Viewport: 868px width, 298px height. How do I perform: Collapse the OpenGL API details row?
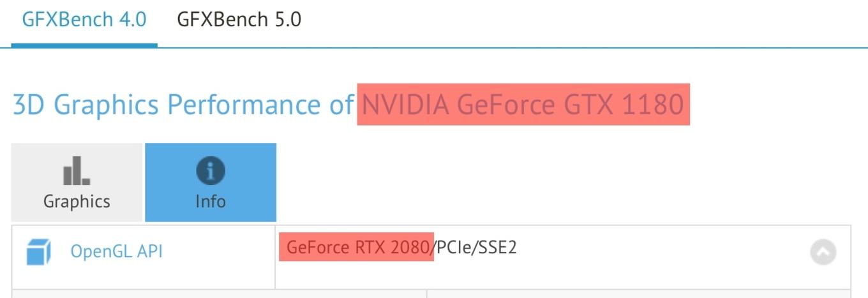(x=823, y=252)
